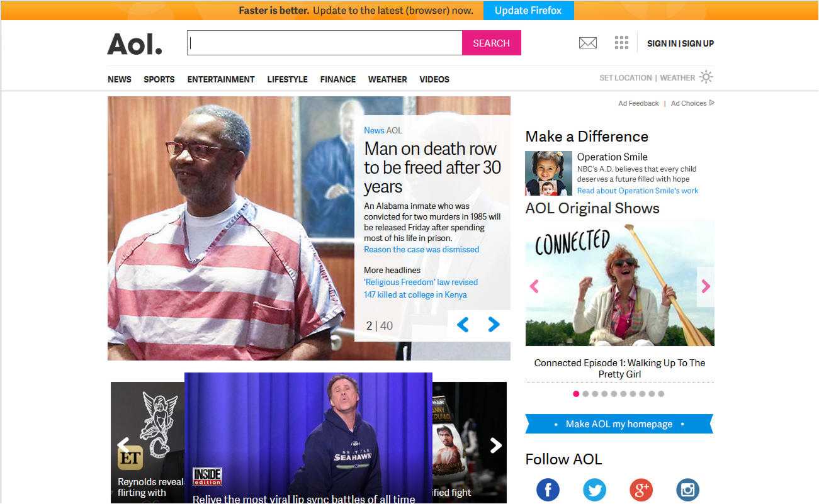Open the News menu
The height and width of the screenshot is (504, 819).
tap(120, 79)
